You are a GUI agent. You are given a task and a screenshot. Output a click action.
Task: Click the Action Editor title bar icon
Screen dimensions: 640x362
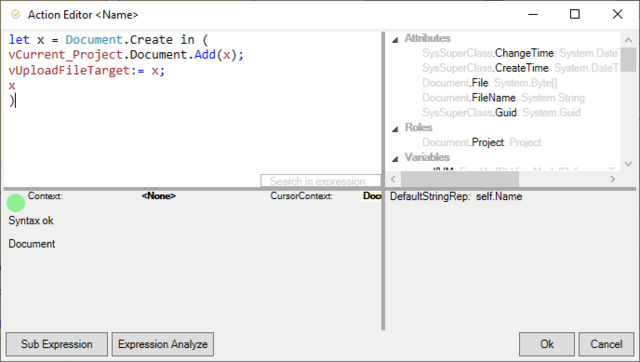16,15
